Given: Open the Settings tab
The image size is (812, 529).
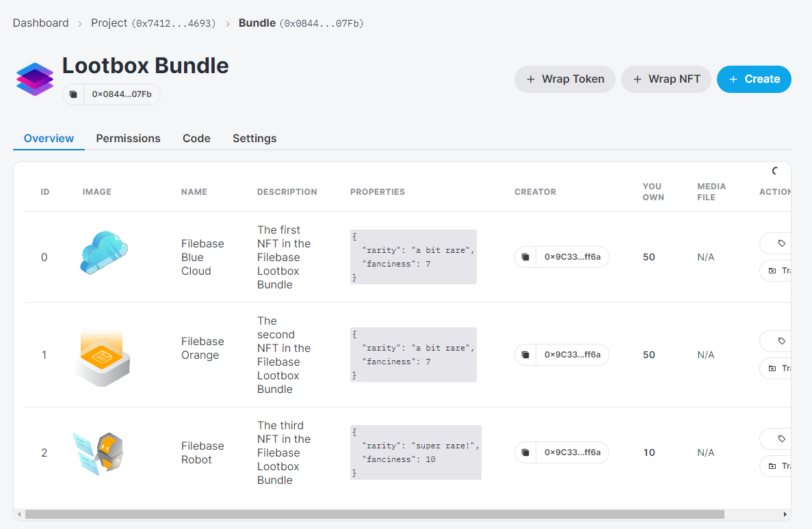Looking at the screenshot, I should tap(254, 138).
